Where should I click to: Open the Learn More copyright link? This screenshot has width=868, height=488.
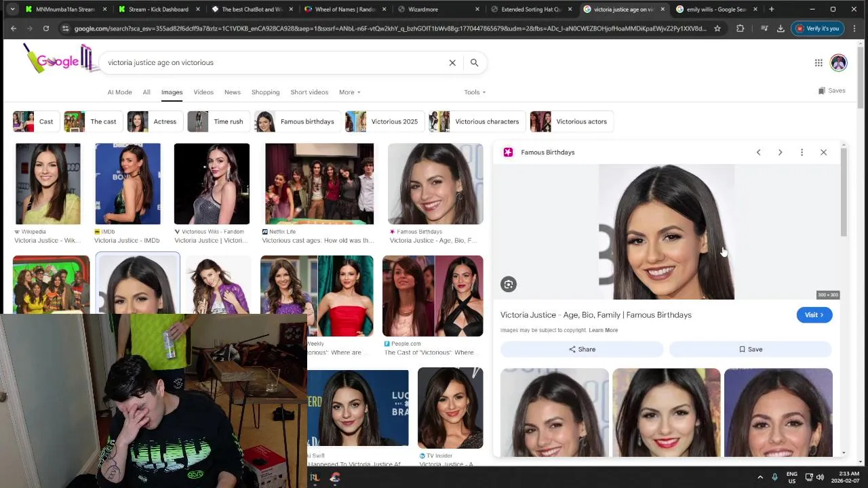603,330
